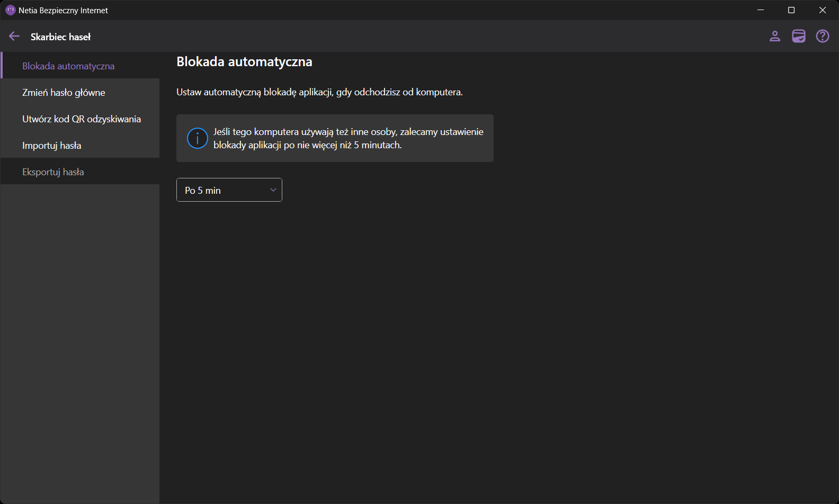Click the Skarbiec haseł header title
Screen dimensions: 839x504
coord(60,37)
